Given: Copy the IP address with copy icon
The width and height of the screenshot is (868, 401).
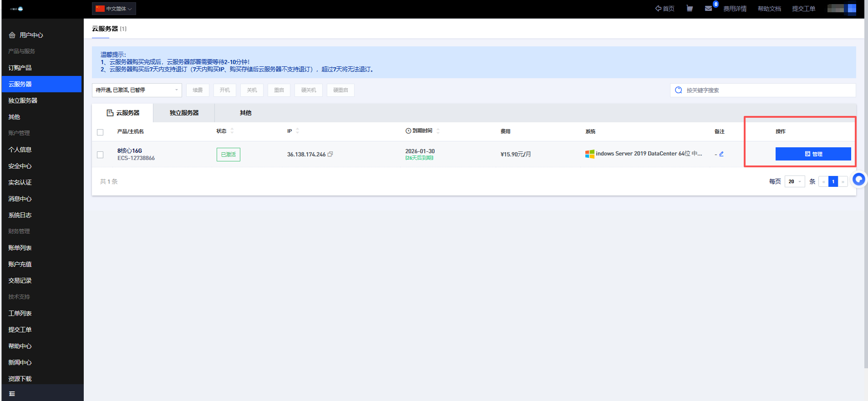Looking at the screenshot, I should [x=330, y=154].
